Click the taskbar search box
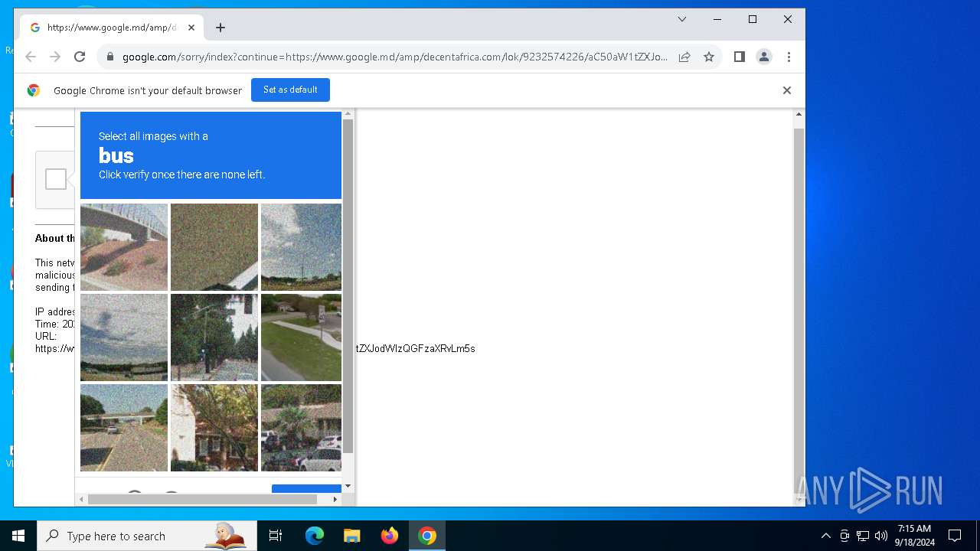 tap(147, 536)
